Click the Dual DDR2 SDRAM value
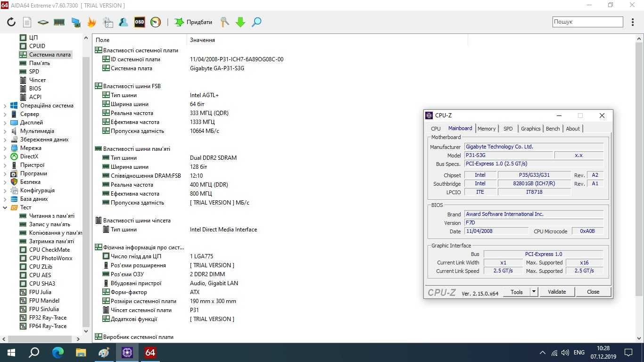Screen dimensions: 644x362 point(213,158)
